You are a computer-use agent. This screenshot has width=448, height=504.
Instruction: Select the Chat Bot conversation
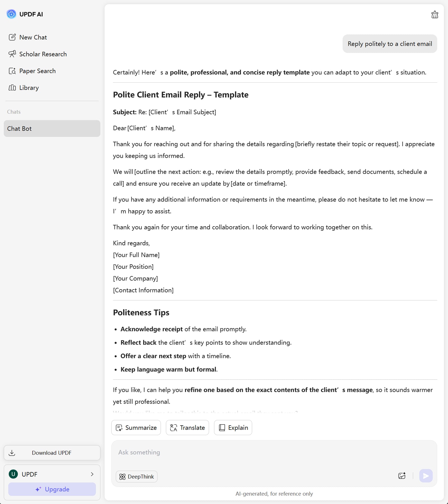pyautogui.click(x=52, y=129)
